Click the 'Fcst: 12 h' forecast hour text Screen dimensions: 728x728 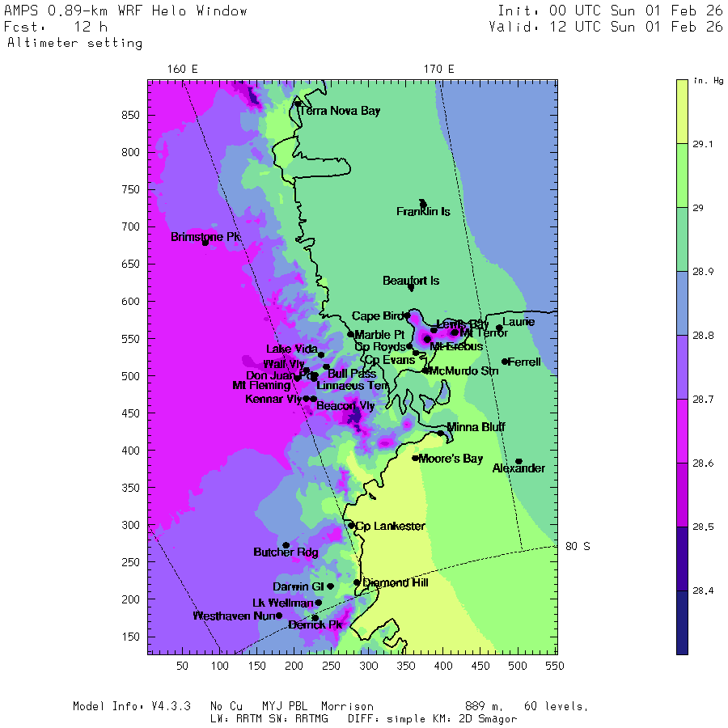[x=56, y=27]
